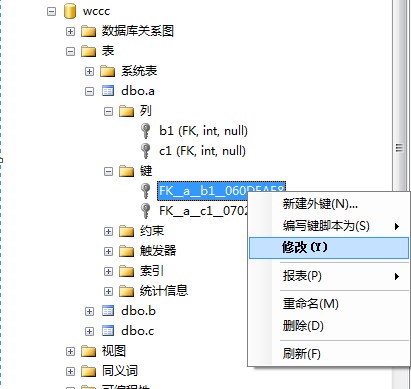This screenshot has width=411, height=389.
Task: Expand the dbo.b table node
Action: 89,311
